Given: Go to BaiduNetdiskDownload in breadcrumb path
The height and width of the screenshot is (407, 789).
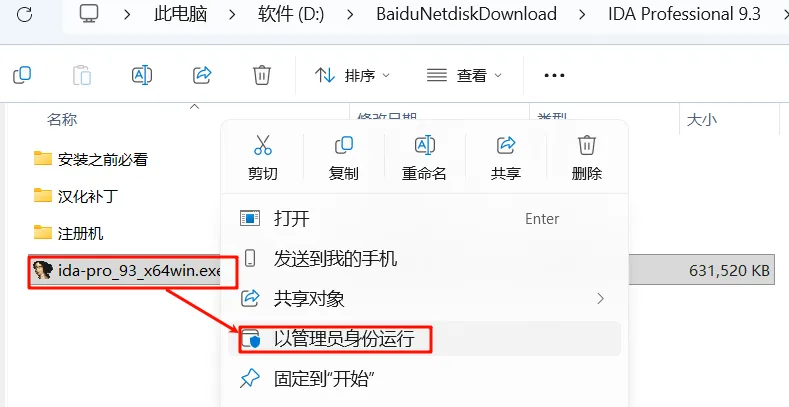Looking at the screenshot, I should (x=466, y=14).
